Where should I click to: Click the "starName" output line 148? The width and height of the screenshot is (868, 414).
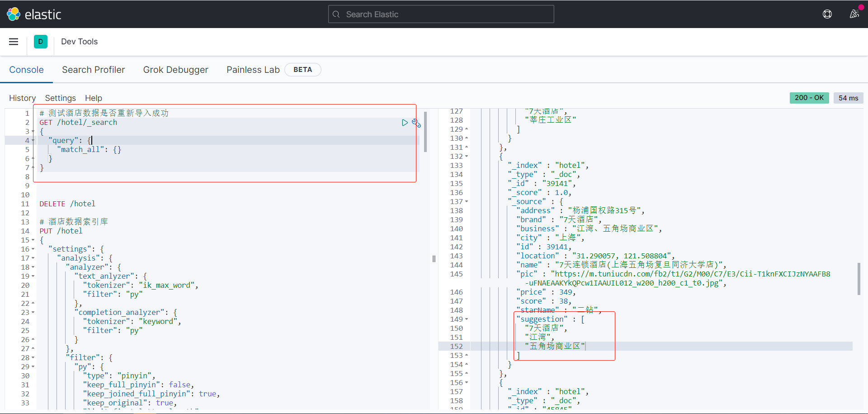click(x=559, y=310)
